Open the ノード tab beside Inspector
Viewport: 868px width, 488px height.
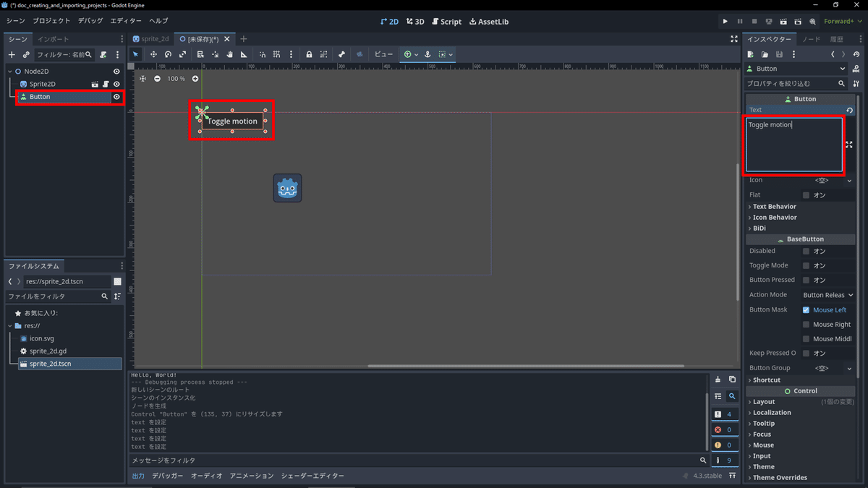pyautogui.click(x=811, y=39)
